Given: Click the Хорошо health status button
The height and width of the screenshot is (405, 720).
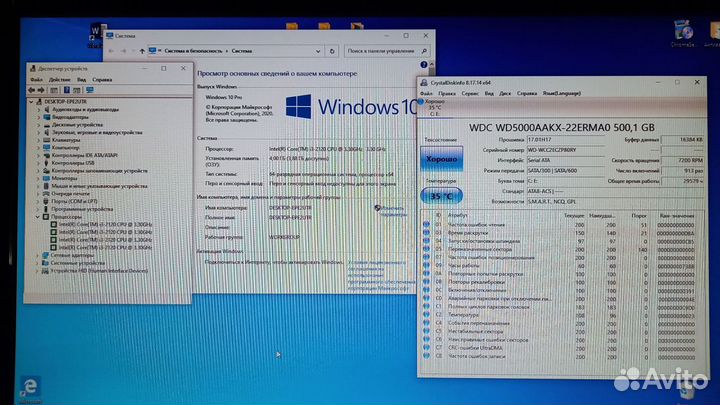Looking at the screenshot, I should [443, 159].
